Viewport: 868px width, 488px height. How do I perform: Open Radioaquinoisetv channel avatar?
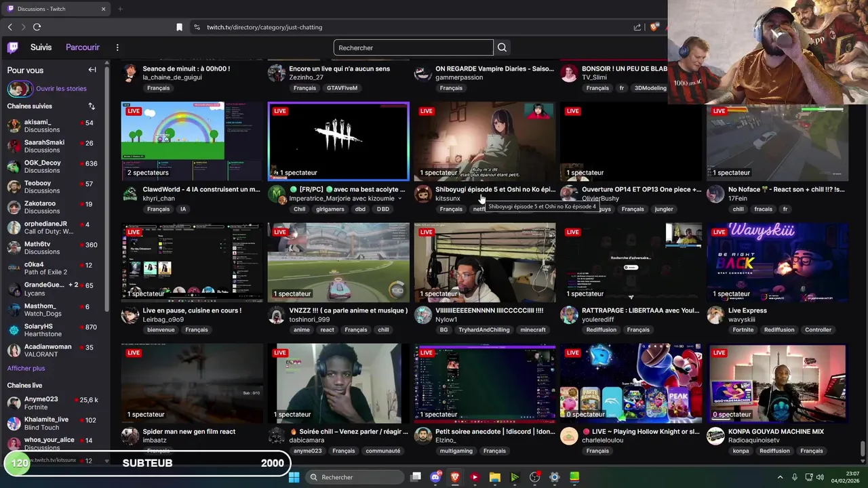click(716, 436)
